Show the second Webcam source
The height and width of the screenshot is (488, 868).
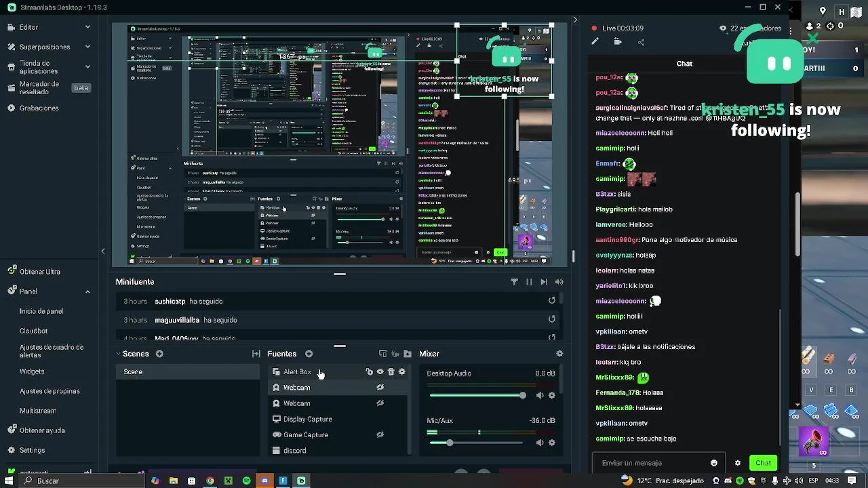380,403
